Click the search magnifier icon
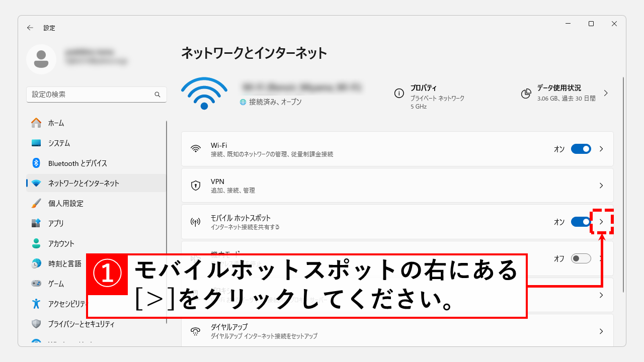The width and height of the screenshot is (644, 362). (x=157, y=95)
